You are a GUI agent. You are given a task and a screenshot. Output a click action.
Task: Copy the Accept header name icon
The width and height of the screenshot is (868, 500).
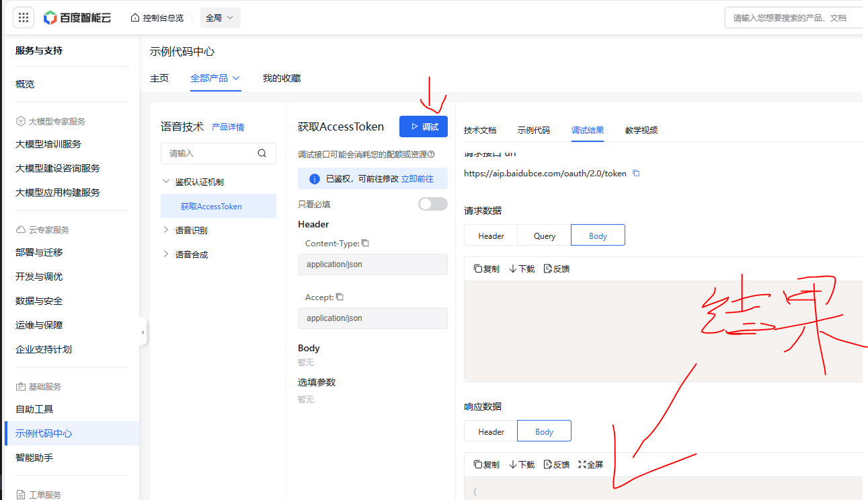(340, 297)
